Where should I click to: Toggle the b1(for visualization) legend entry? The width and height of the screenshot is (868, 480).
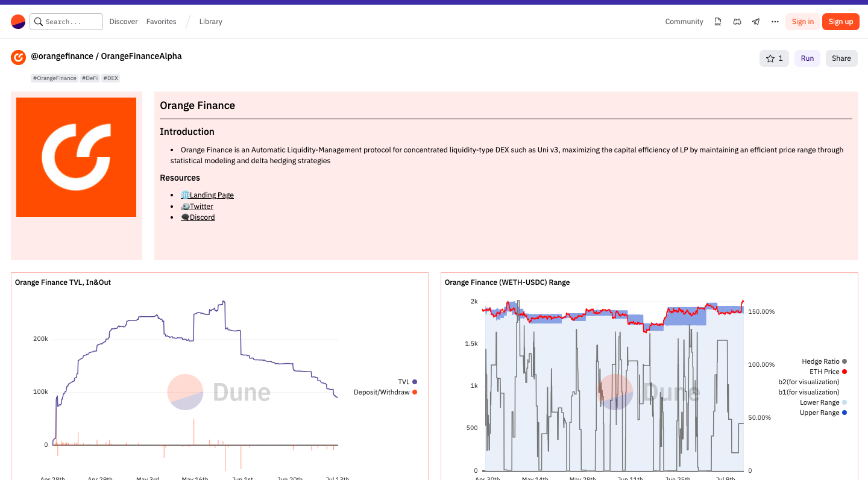click(x=809, y=392)
